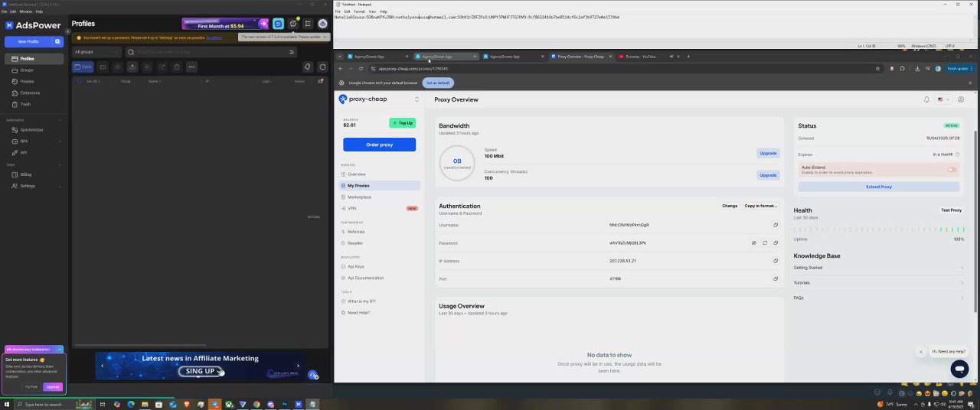
Task: Open Synchronizer in AdsPower sidebar
Action: click(34, 130)
